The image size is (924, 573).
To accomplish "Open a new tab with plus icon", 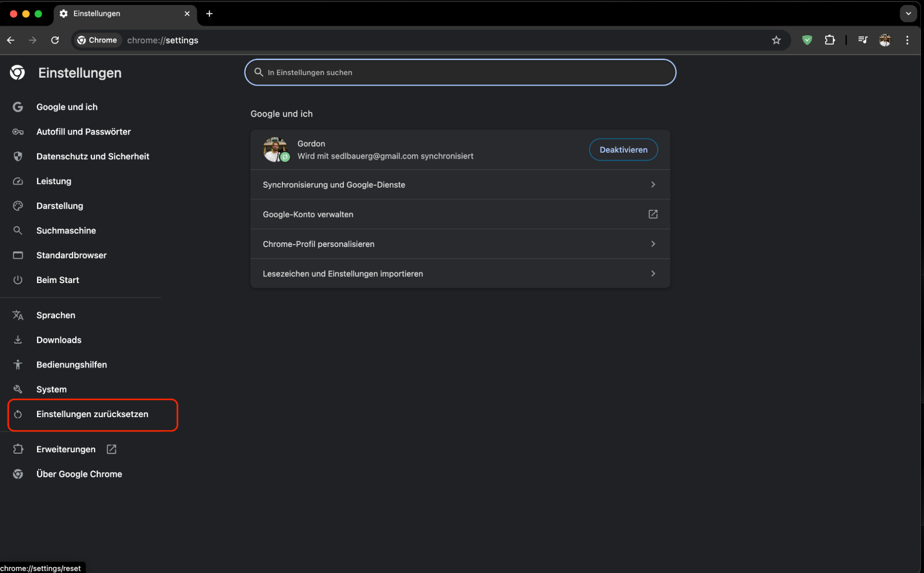I will [209, 13].
